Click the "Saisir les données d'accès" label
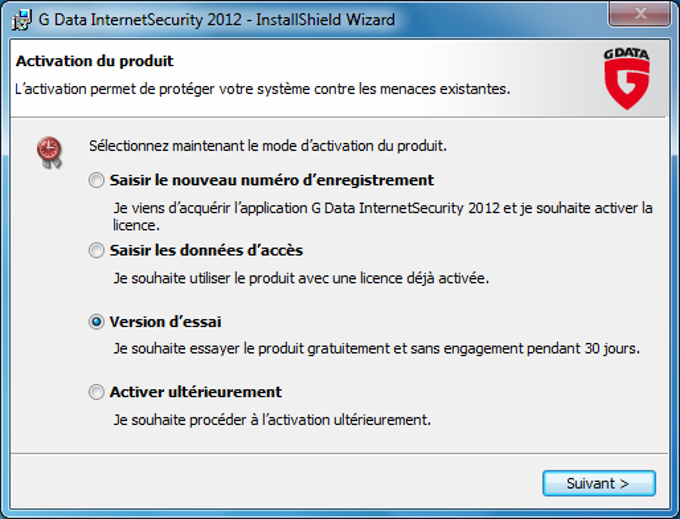This screenshot has height=519, width=680. [x=206, y=250]
